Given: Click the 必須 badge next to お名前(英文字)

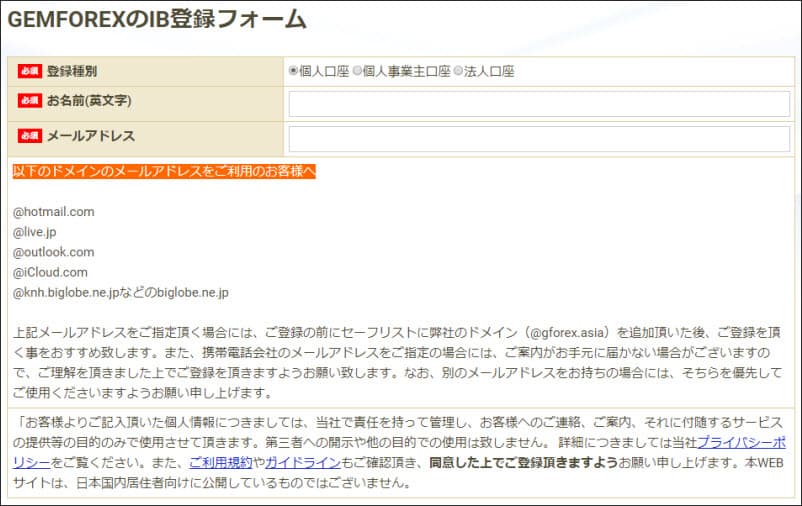Looking at the screenshot, I should coord(30,100).
